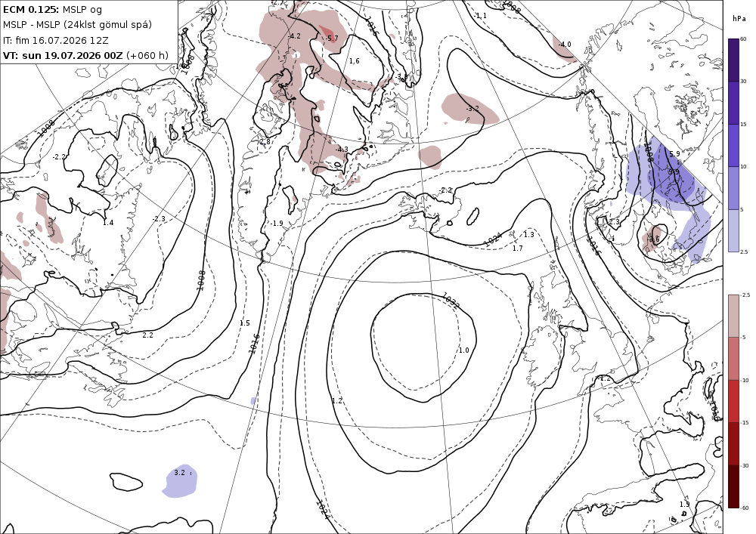
Task: Click the 'VT: sun 19.07.2026 00Z (+060 h)' line
Action: click(86, 55)
